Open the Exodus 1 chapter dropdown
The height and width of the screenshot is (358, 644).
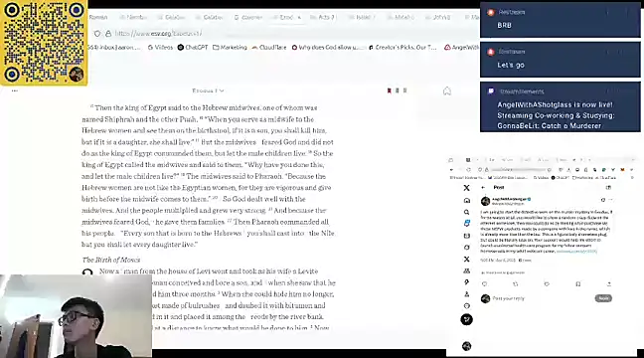[x=208, y=90]
